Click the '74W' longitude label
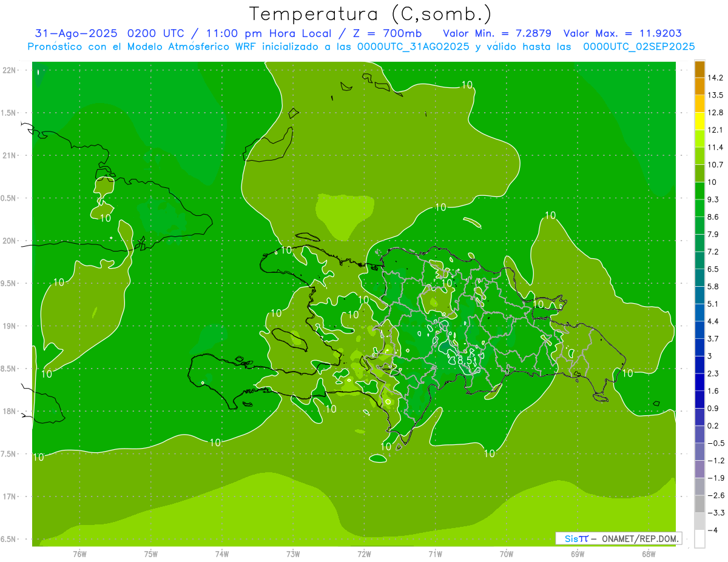This screenshot has width=728, height=562. point(222,554)
